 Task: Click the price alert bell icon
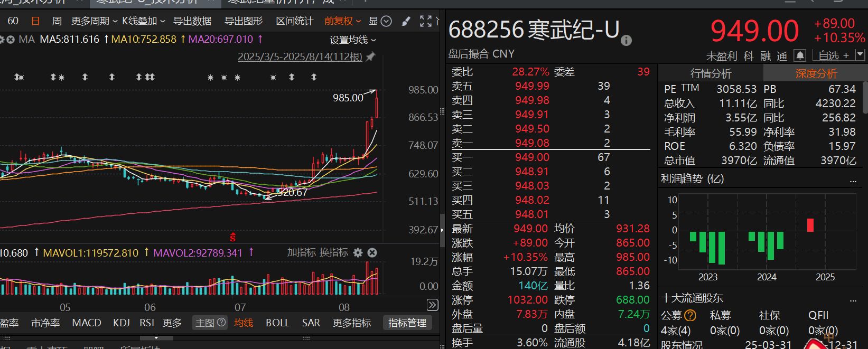click(x=800, y=55)
